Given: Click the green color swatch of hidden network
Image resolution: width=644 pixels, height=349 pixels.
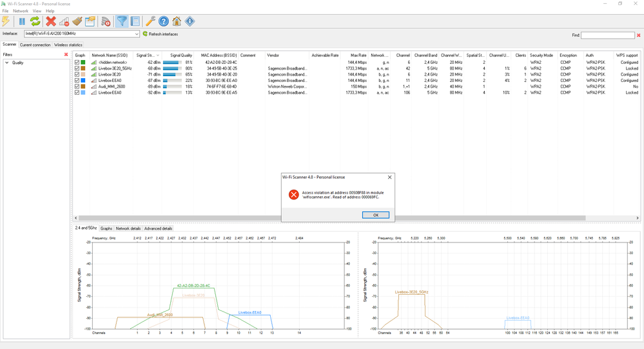Looking at the screenshot, I should 84,62.
